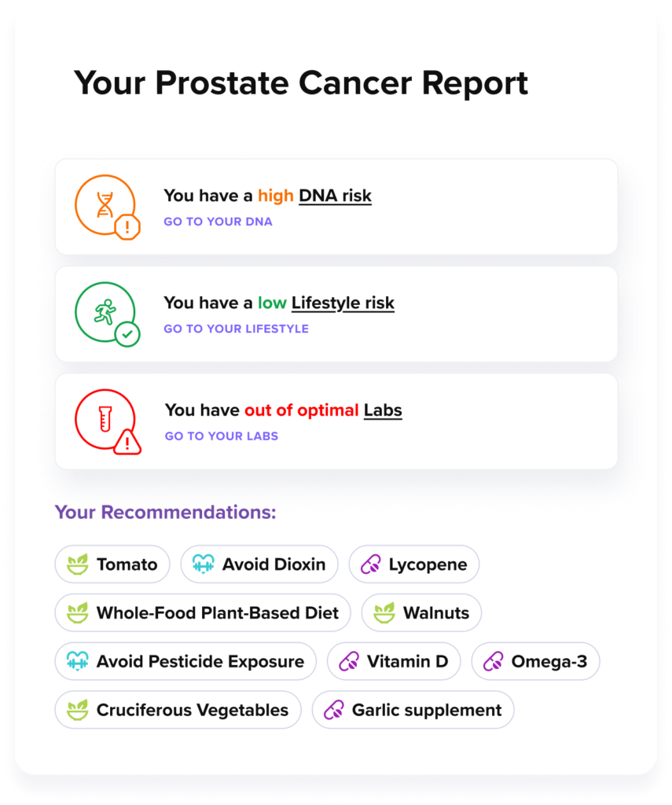Click the heart icon beside Avoid Dioxin
The image size is (672, 805).
[202, 564]
